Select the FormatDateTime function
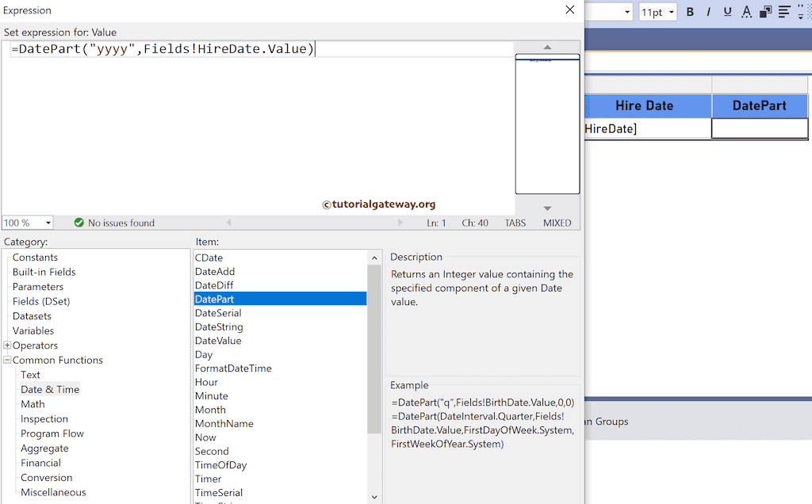Screen dimensions: 812x504 233,368
